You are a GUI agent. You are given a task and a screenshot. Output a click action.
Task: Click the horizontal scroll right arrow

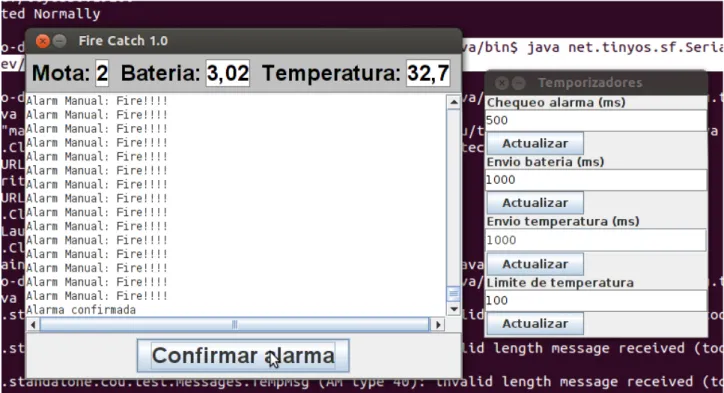pyautogui.click(x=438, y=325)
